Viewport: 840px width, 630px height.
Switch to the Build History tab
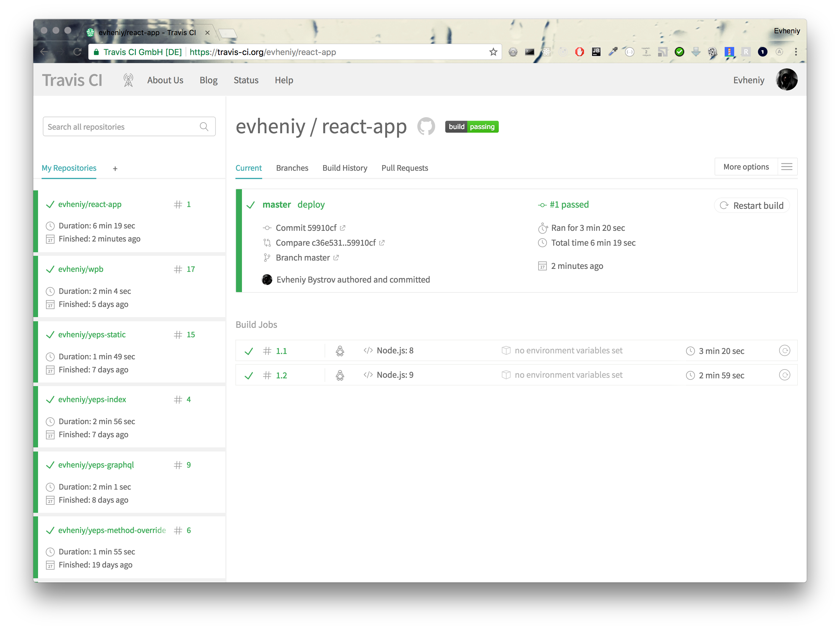345,167
